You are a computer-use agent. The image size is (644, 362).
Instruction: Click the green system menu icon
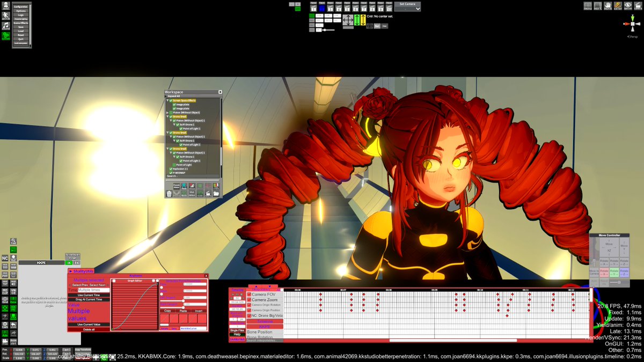click(6, 36)
